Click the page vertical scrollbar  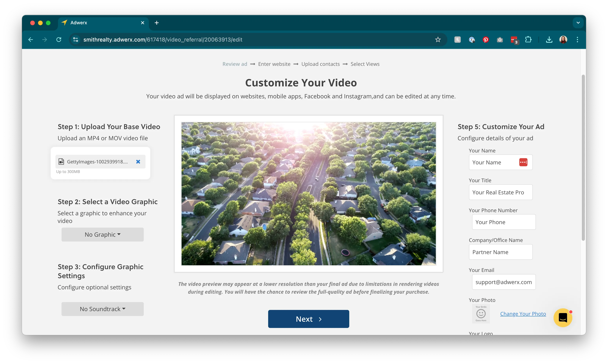(583, 158)
